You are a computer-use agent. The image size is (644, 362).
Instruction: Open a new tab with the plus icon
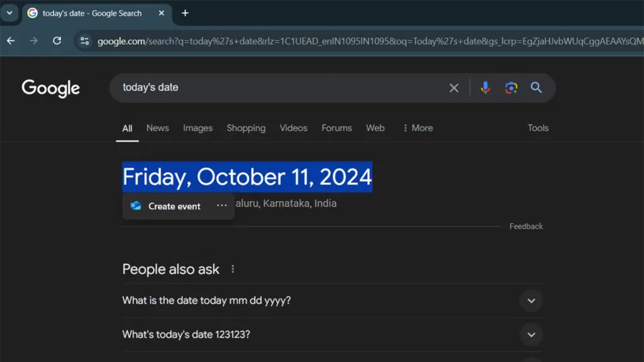pyautogui.click(x=186, y=13)
